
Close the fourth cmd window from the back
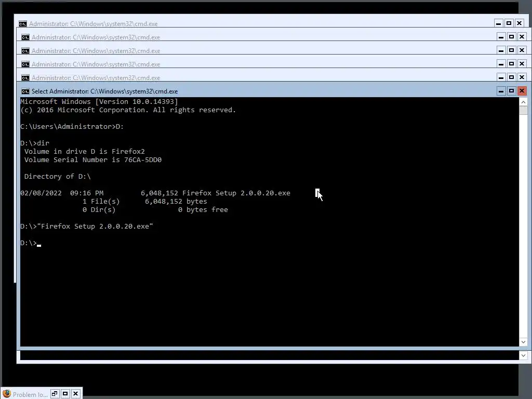(x=522, y=64)
